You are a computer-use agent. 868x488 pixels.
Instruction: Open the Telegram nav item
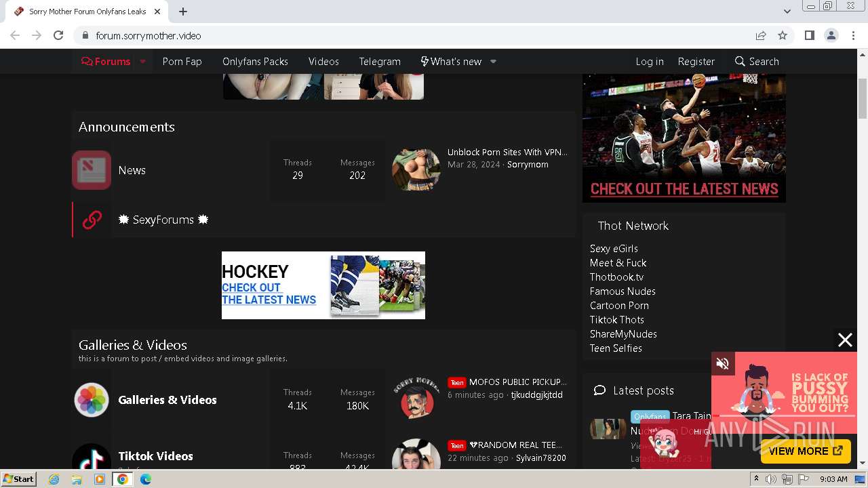380,61
